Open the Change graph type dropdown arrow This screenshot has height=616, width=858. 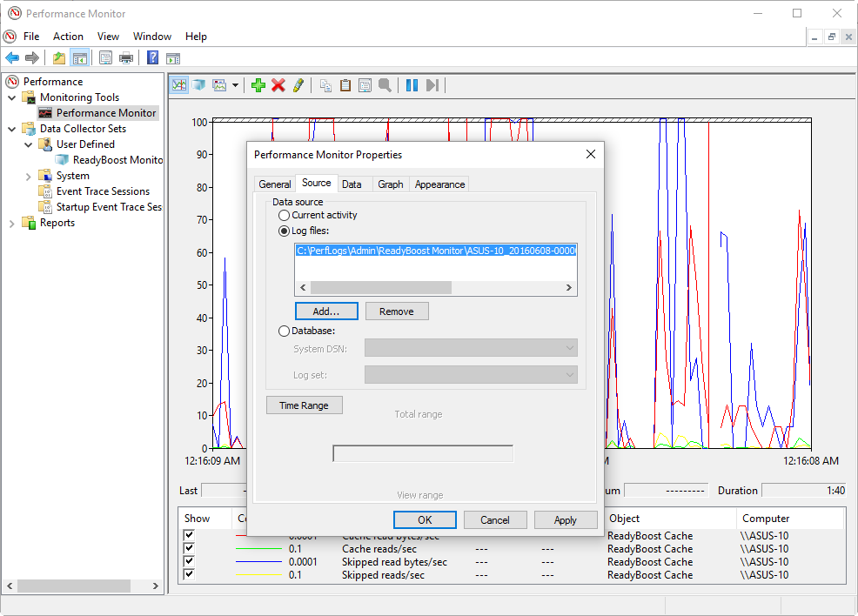235,85
